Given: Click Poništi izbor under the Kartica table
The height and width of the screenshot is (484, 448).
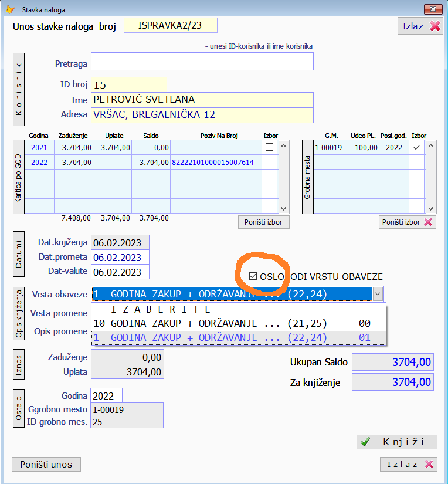Looking at the screenshot, I should (x=263, y=222).
